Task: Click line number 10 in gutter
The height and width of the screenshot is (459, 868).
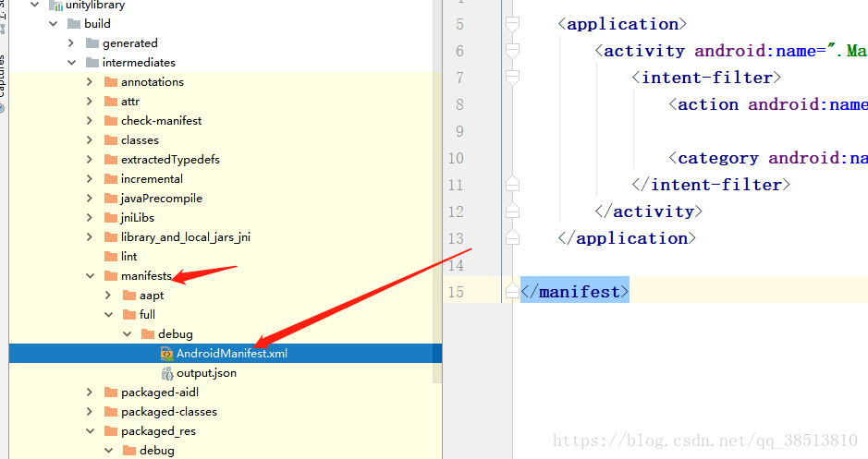Action: point(456,158)
